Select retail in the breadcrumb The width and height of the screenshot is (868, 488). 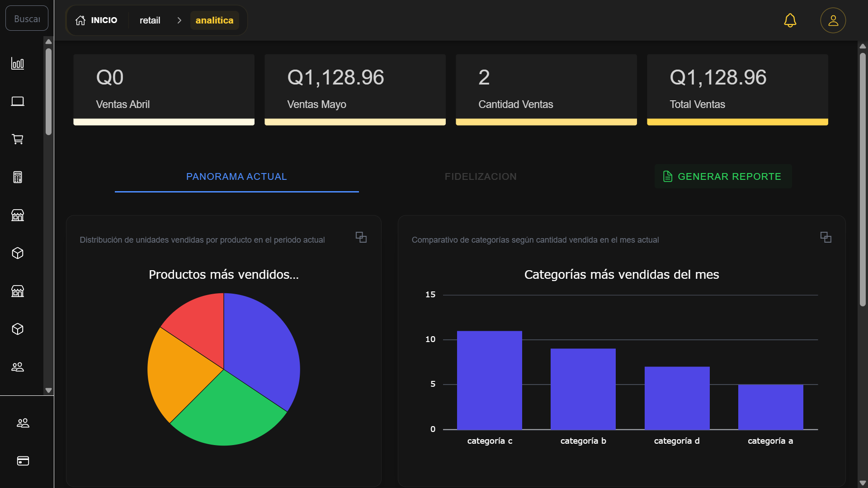[x=150, y=20]
